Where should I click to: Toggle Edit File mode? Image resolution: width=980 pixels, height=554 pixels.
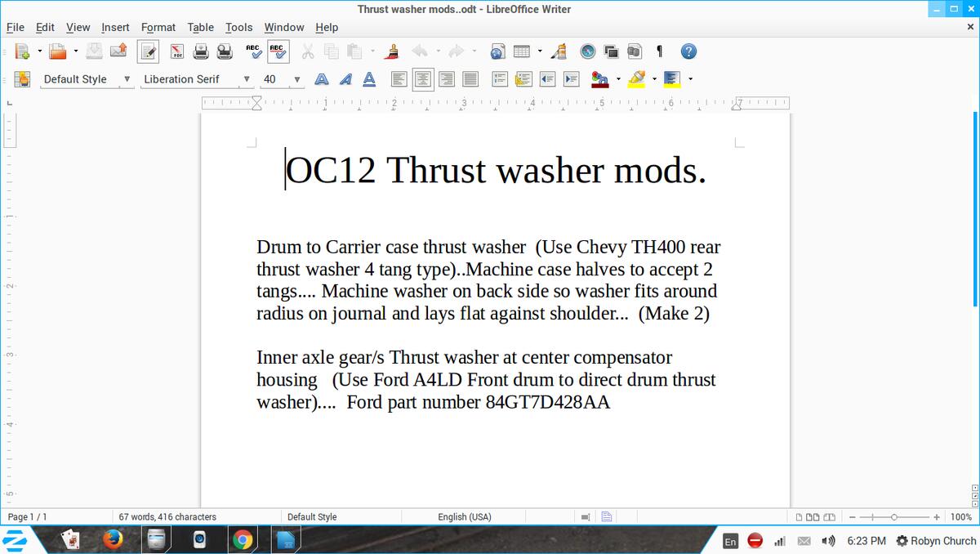point(149,51)
